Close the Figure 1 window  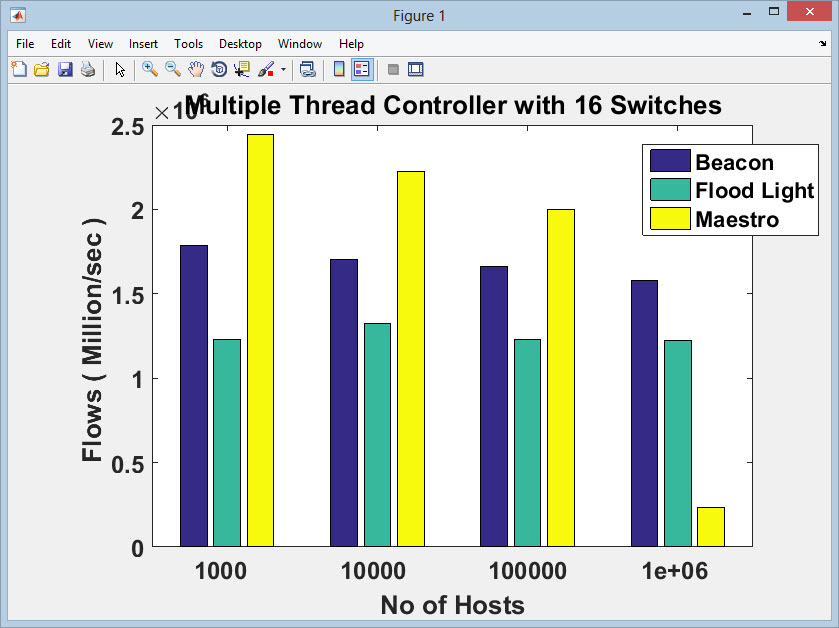pyautogui.click(x=809, y=11)
